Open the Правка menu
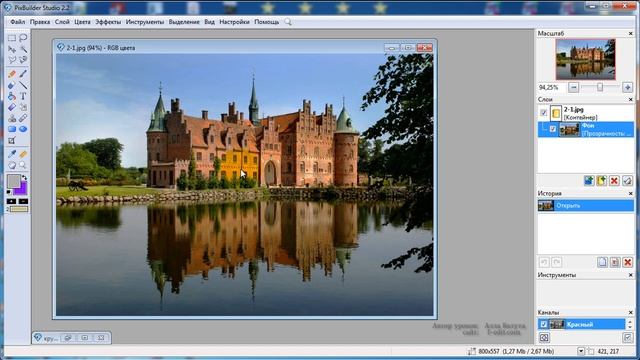 tap(40, 22)
